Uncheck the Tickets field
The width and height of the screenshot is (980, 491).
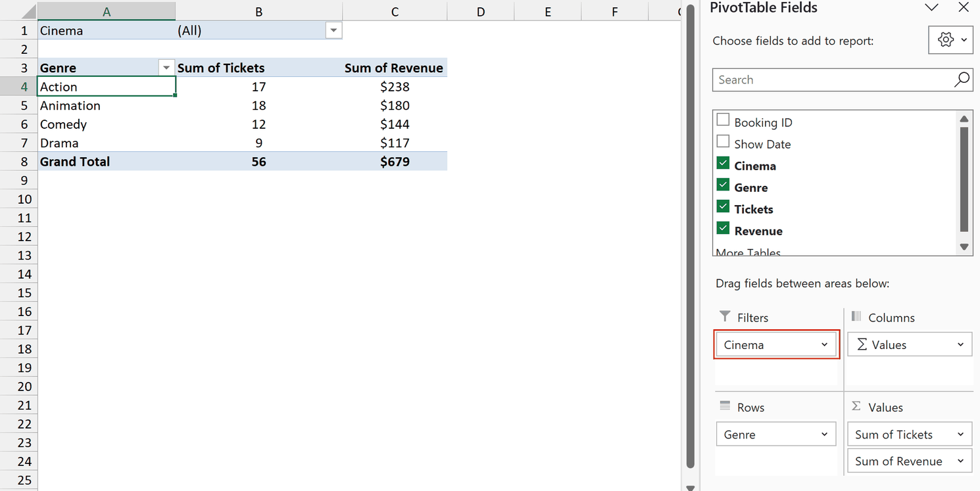(x=723, y=206)
